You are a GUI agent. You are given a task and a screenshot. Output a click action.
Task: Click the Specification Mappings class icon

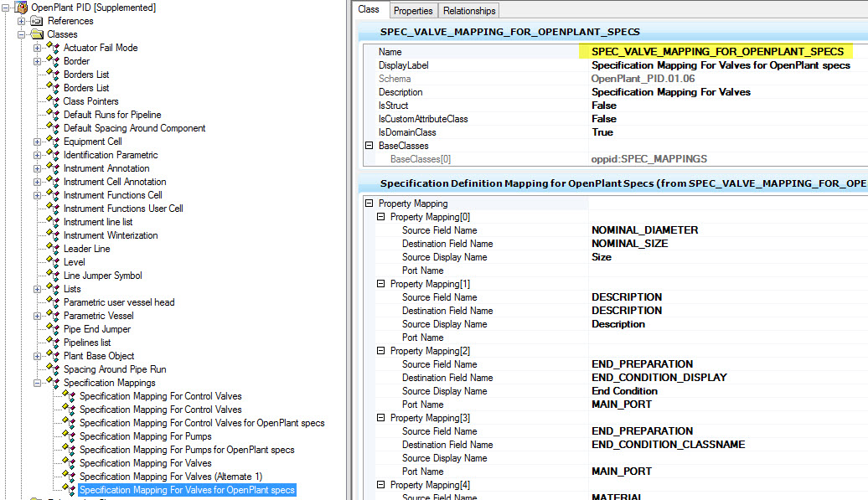53,383
